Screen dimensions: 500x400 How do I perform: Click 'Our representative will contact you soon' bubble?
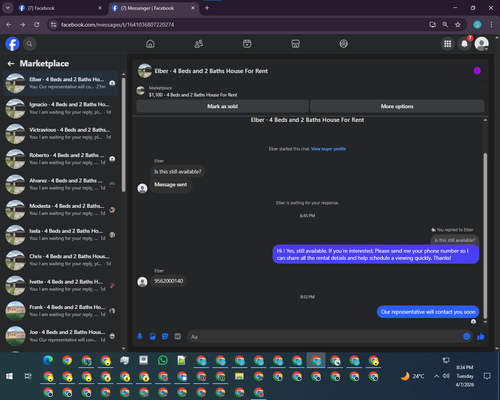(x=428, y=312)
